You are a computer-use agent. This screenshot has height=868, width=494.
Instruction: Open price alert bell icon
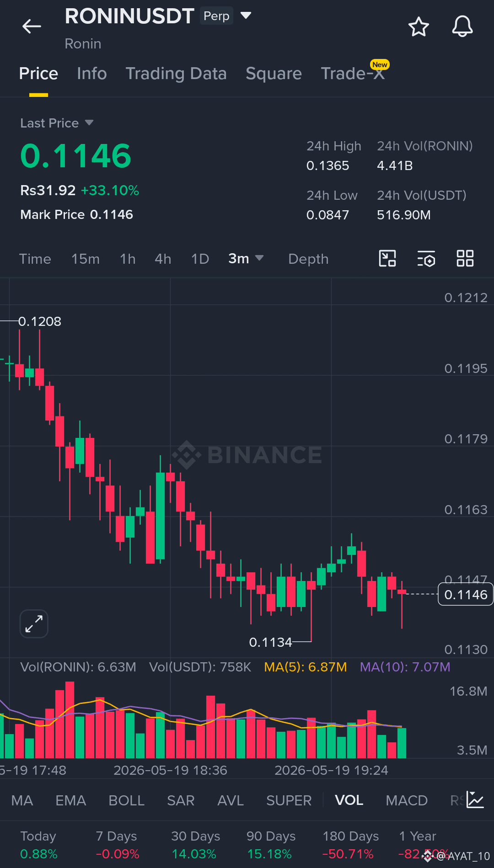[462, 27]
